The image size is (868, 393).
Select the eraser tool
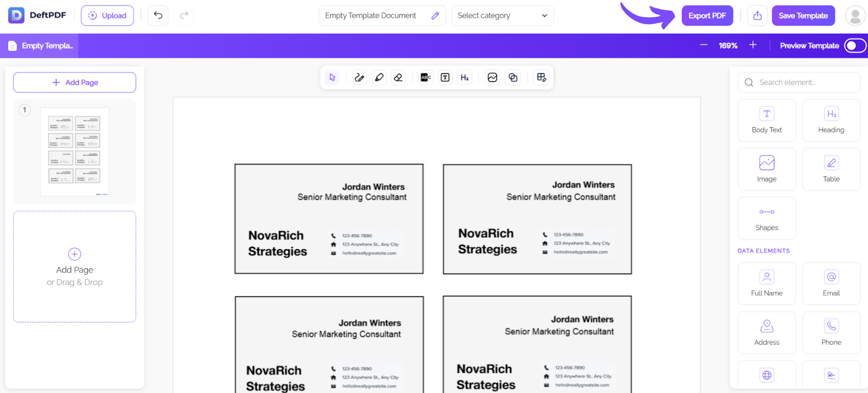click(398, 78)
